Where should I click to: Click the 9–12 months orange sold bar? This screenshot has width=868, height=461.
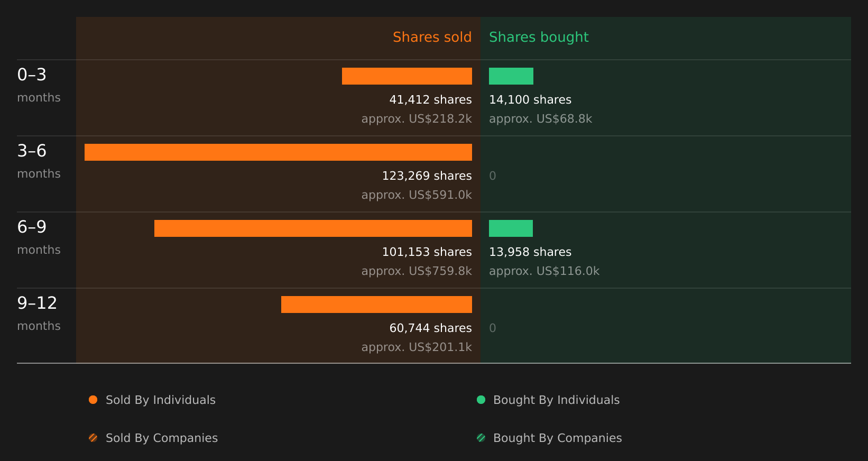point(376,305)
